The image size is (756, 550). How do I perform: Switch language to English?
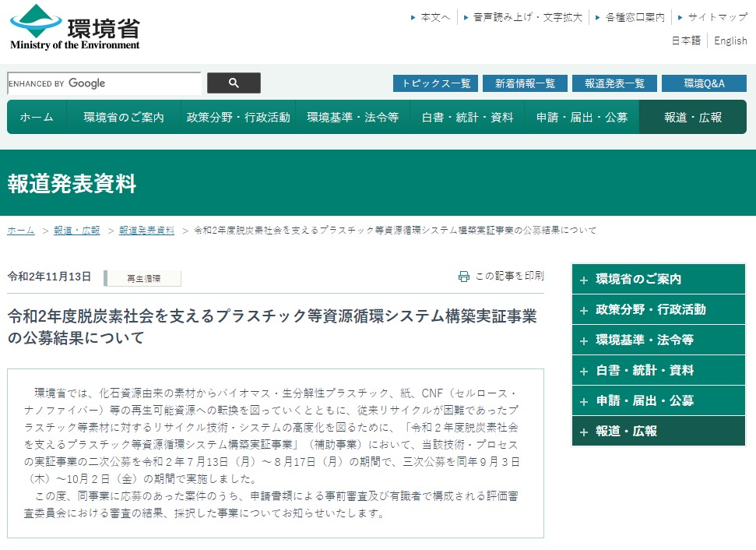[730, 41]
